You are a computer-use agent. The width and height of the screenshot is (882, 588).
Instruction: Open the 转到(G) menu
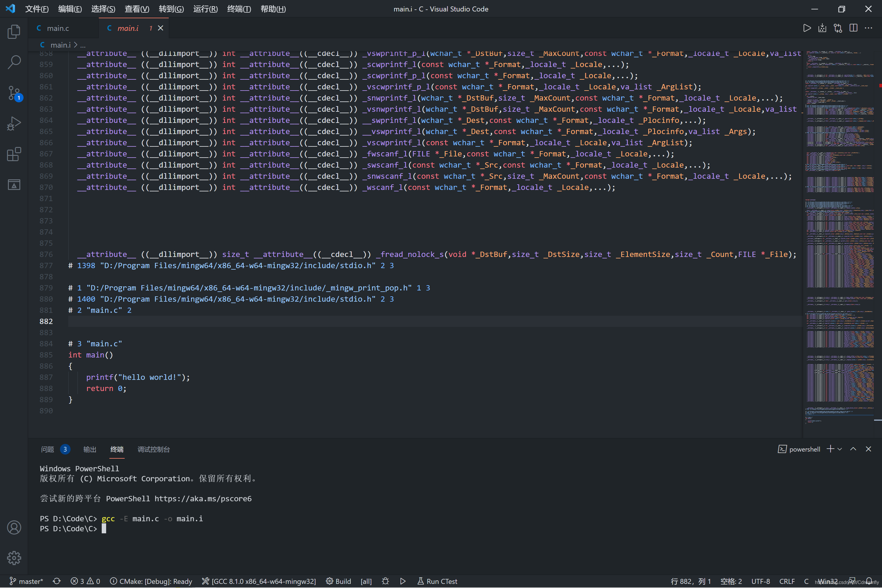171,9
